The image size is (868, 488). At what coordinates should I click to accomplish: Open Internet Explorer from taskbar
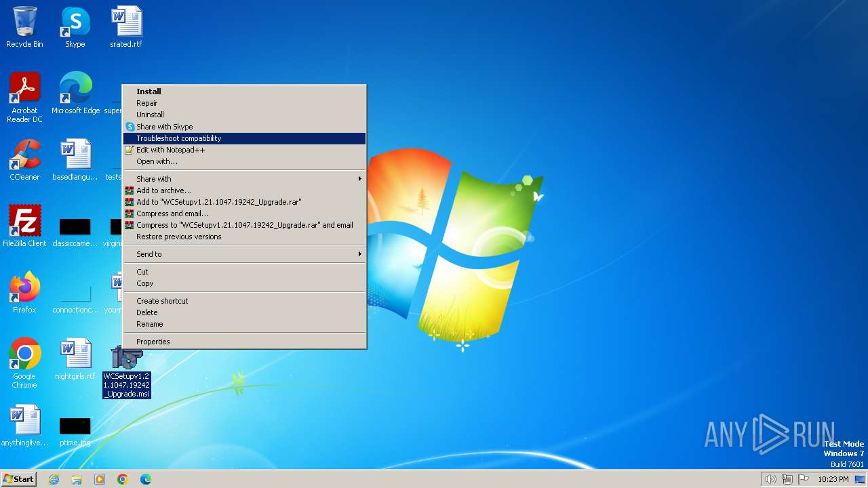point(54,479)
